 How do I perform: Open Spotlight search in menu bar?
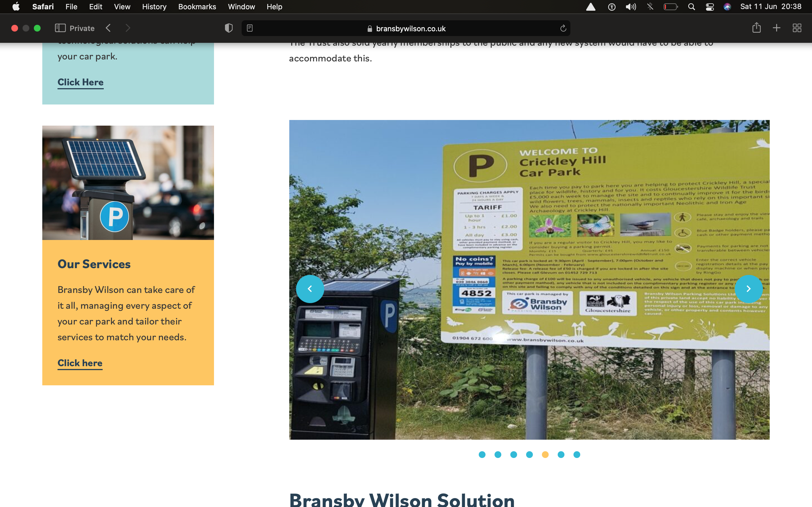pyautogui.click(x=691, y=7)
